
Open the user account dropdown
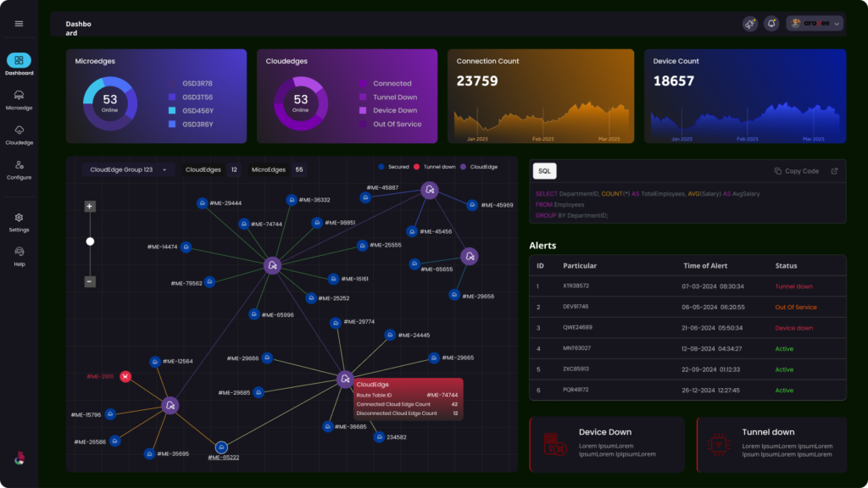(815, 24)
